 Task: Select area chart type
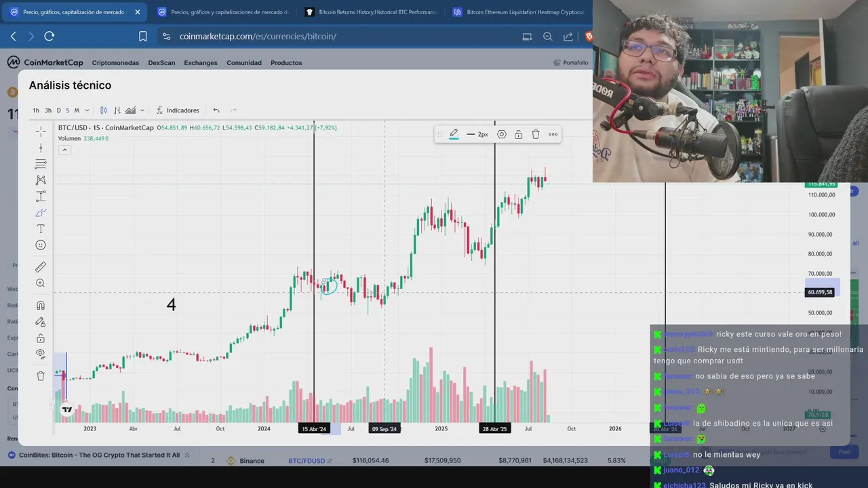click(x=130, y=110)
